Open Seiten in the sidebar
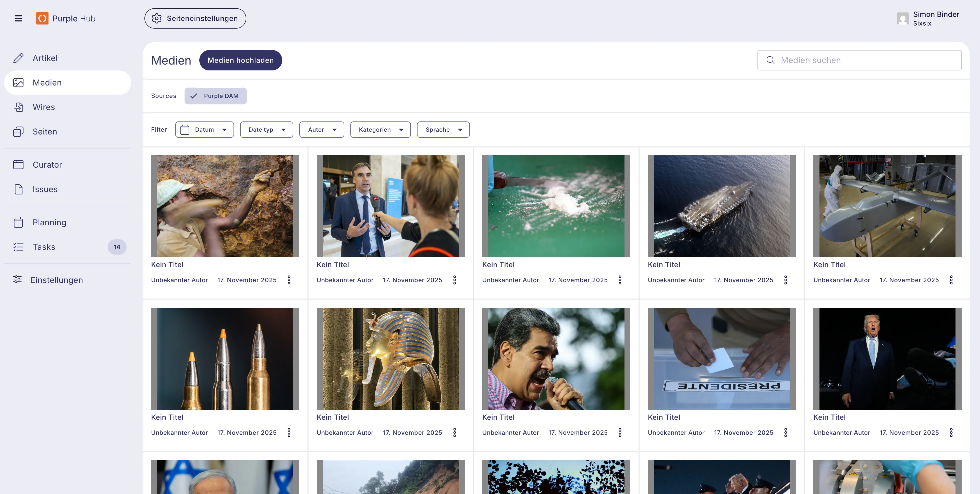980x494 pixels. (x=68, y=132)
